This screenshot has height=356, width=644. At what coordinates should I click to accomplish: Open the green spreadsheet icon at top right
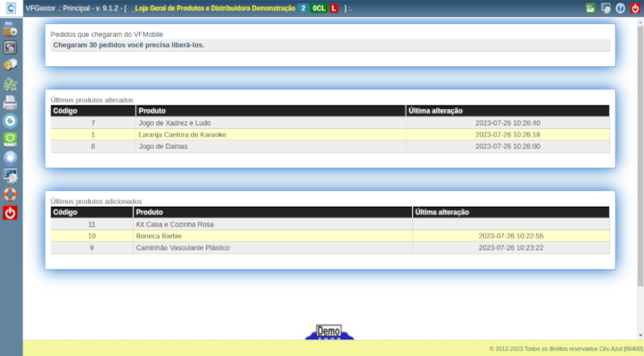pos(590,8)
